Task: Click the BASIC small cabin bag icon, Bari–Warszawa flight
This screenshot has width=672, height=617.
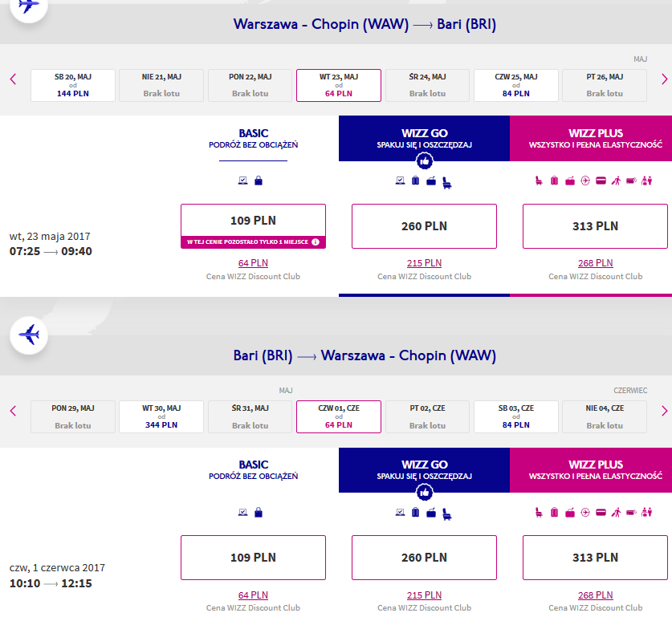Action: point(259,512)
